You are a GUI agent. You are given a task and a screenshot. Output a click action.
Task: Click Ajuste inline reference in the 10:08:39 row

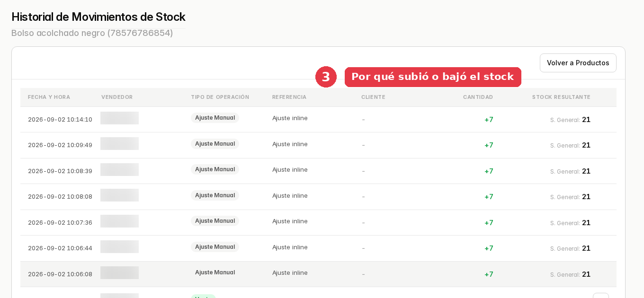tap(290, 170)
